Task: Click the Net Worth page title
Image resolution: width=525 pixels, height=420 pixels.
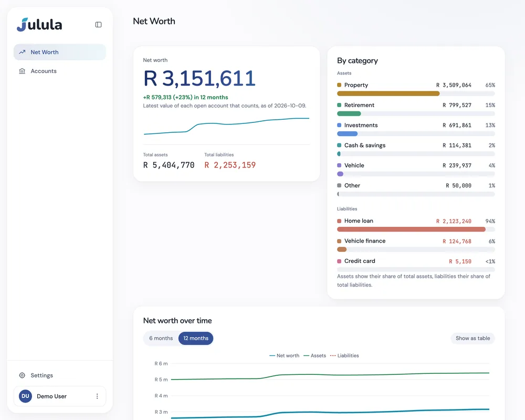Action: coord(154,21)
